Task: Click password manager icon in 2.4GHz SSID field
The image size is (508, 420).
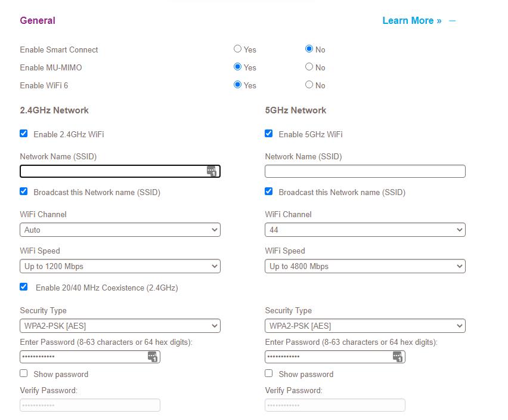Action: coord(212,171)
